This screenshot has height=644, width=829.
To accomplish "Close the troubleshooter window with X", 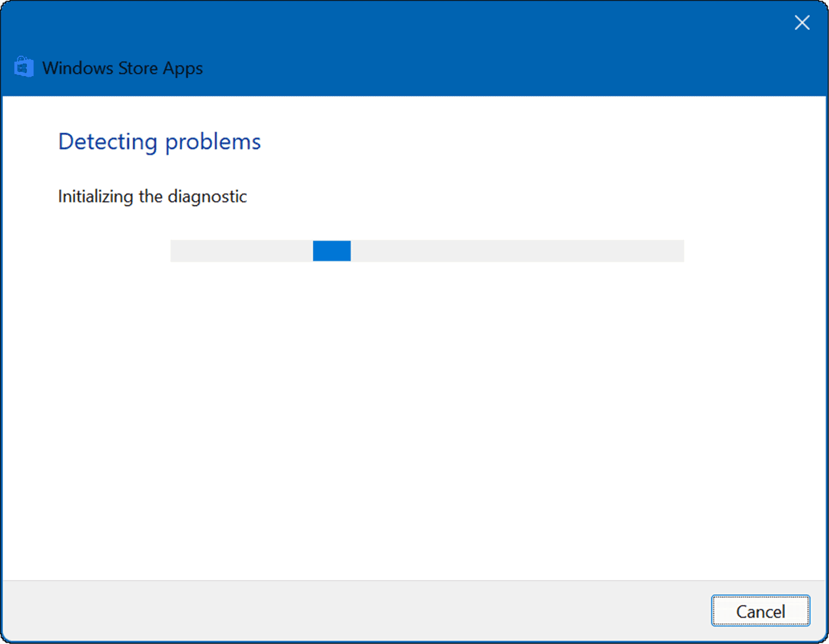I will pyautogui.click(x=802, y=23).
